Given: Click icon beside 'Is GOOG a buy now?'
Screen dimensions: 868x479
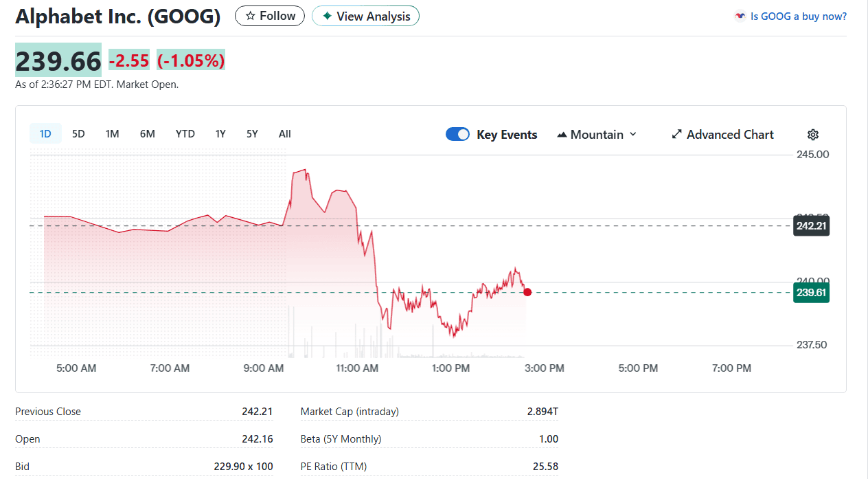Looking at the screenshot, I should tap(740, 16).
